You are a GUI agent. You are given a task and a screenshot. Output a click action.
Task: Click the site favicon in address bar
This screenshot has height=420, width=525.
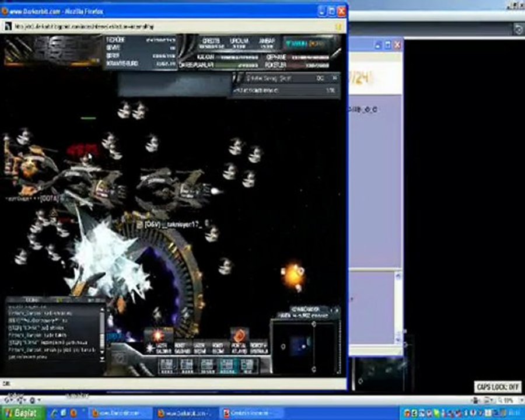point(8,26)
